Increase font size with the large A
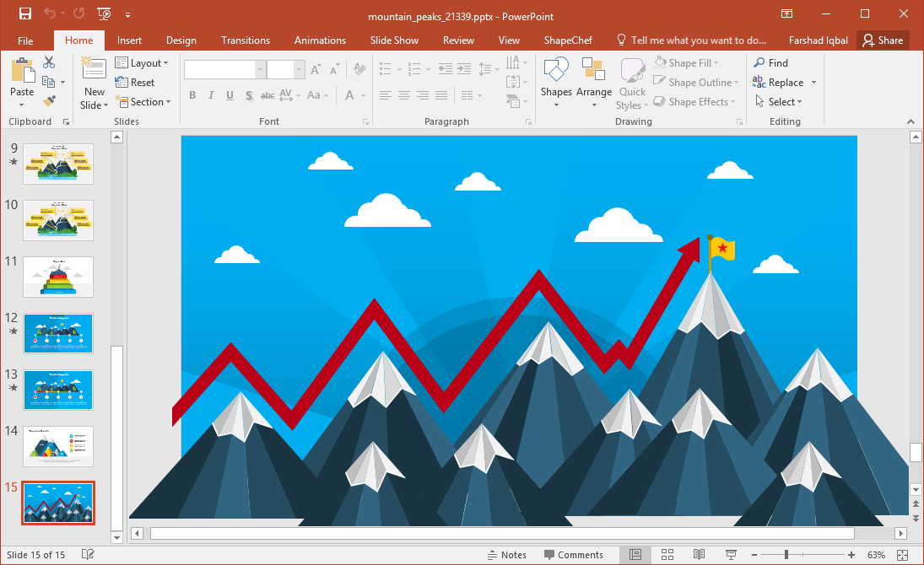This screenshot has height=565, width=924. [316, 69]
